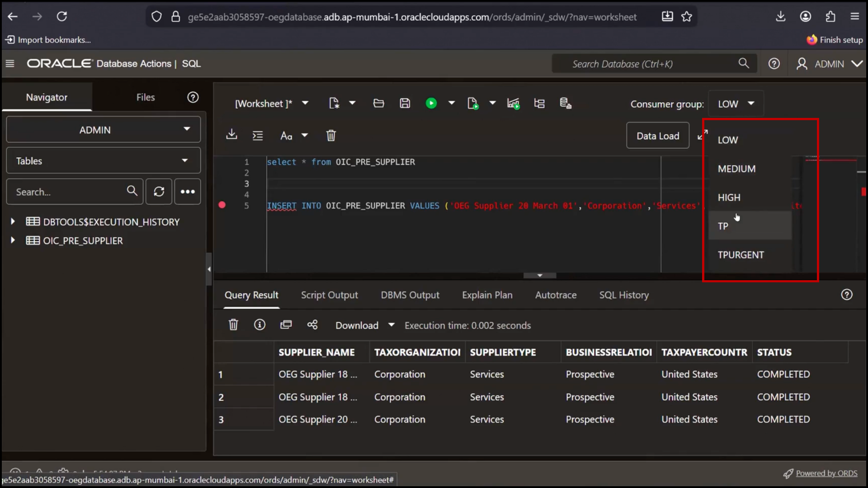Open the ADMIN schema dropdown
The width and height of the screenshot is (868, 488).
[x=104, y=130]
